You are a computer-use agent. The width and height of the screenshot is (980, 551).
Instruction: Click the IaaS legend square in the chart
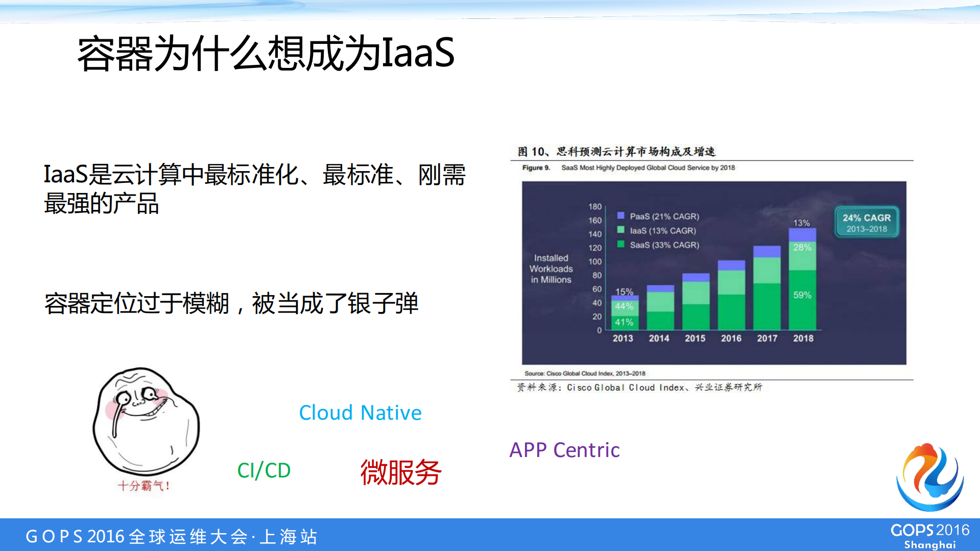[x=621, y=230]
